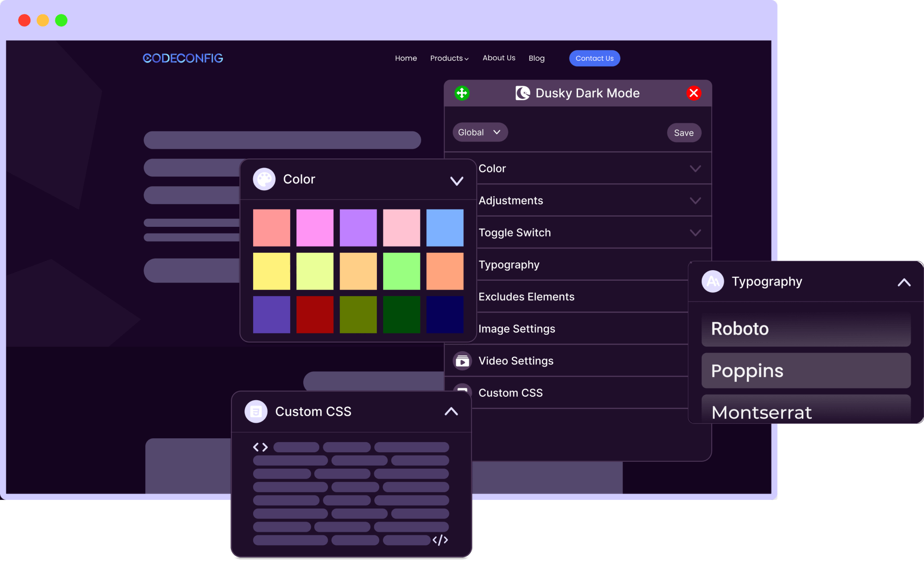Expand the Adjustments section
Screen dimensions: 924x561
(695, 201)
